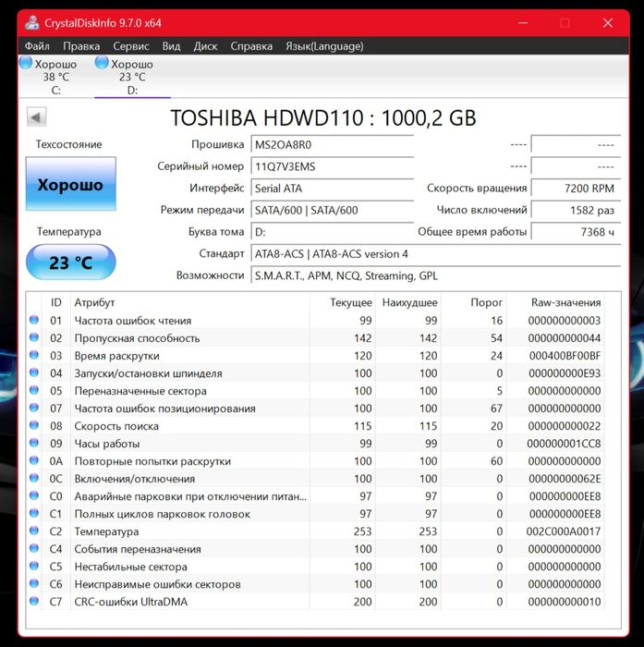Click the Текущее column header

[x=351, y=302]
